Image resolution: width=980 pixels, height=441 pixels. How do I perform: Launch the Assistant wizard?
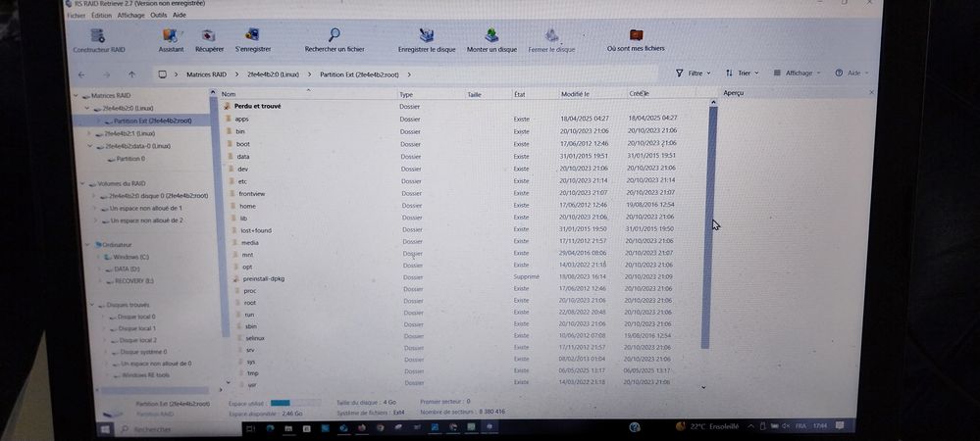(x=171, y=36)
